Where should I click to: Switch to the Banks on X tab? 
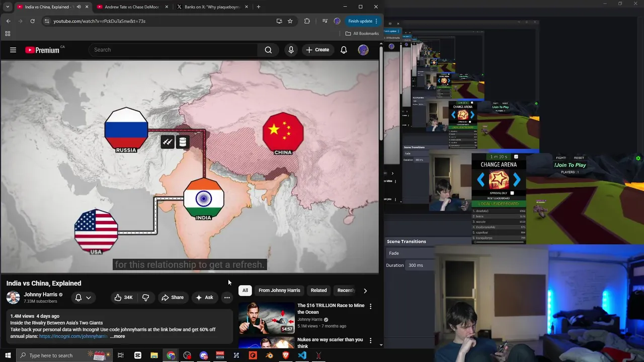click(212, 7)
